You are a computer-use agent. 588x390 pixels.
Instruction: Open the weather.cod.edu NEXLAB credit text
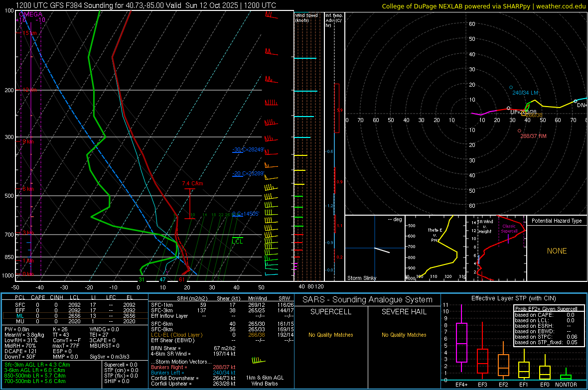point(483,6)
